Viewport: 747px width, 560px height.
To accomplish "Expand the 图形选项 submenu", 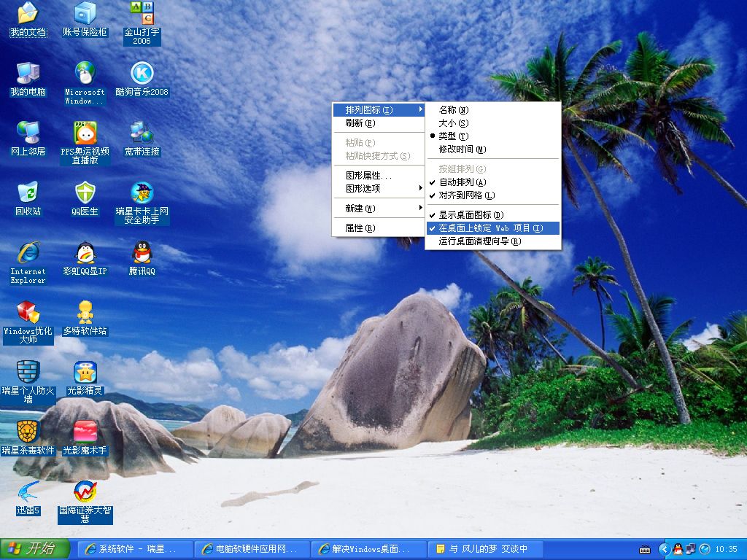I will point(379,189).
